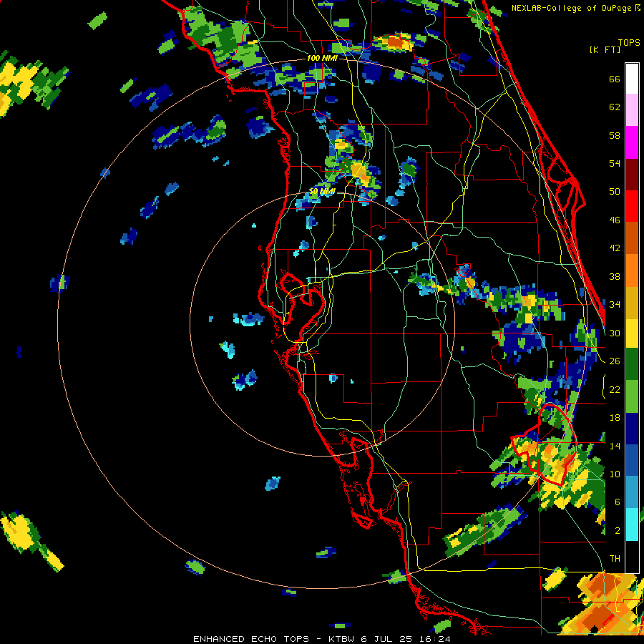Click the "ENHANCED ECHO TOPS - KTBW" caption
Image resolution: width=644 pixels, height=644 pixels.
pos(275,639)
